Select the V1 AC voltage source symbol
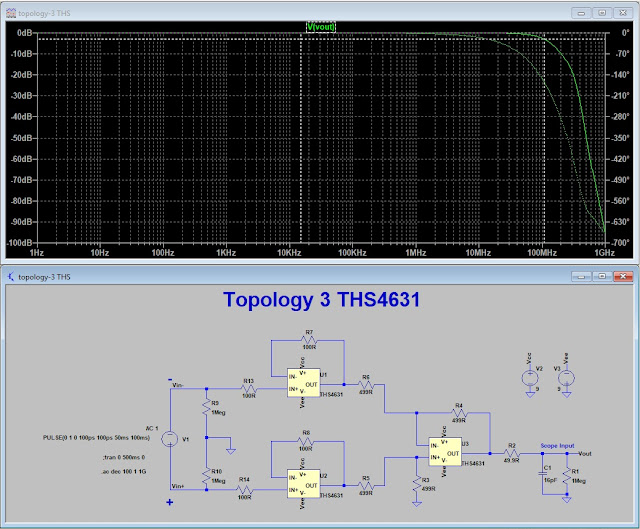 point(169,439)
